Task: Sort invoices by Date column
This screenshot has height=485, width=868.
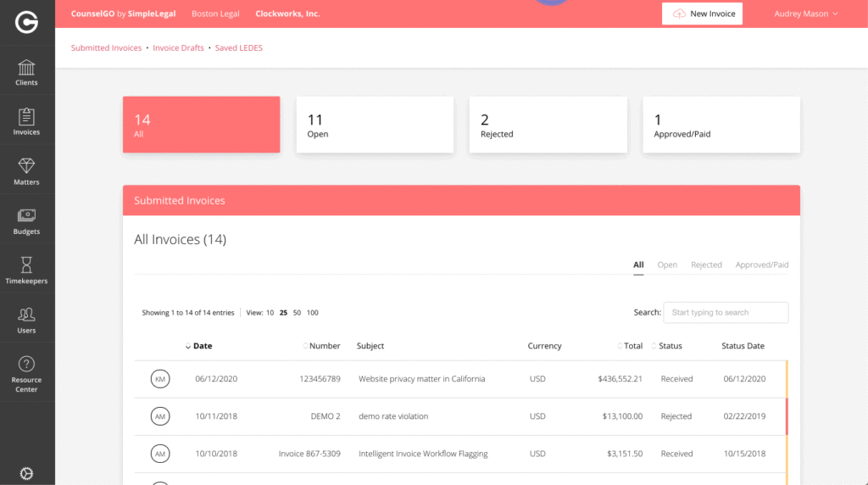Action: (202, 346)
